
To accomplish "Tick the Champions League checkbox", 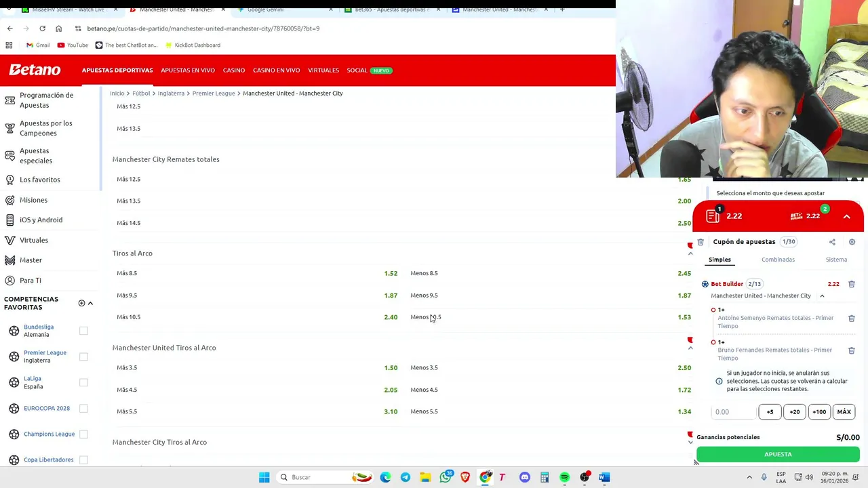I will pos(83,434).
